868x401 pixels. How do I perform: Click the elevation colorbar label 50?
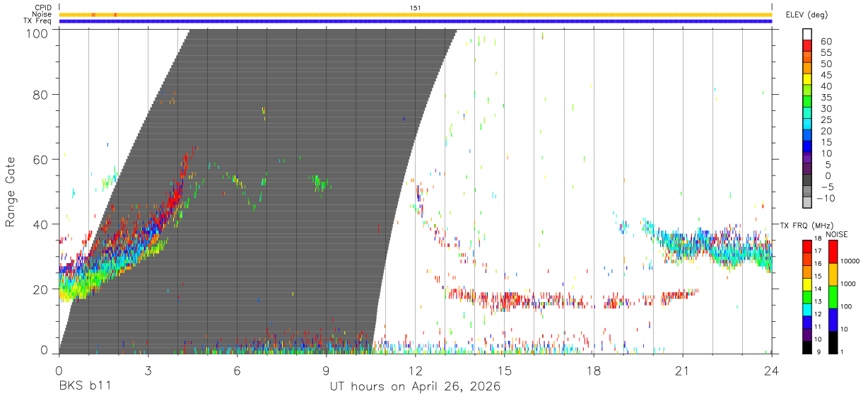pyautogui.click(x=825, y=64)
